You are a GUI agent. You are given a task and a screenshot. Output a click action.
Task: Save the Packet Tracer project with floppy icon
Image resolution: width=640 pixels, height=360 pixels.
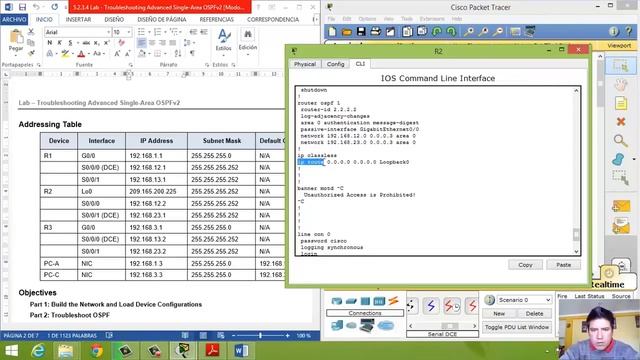click(361, 31)
